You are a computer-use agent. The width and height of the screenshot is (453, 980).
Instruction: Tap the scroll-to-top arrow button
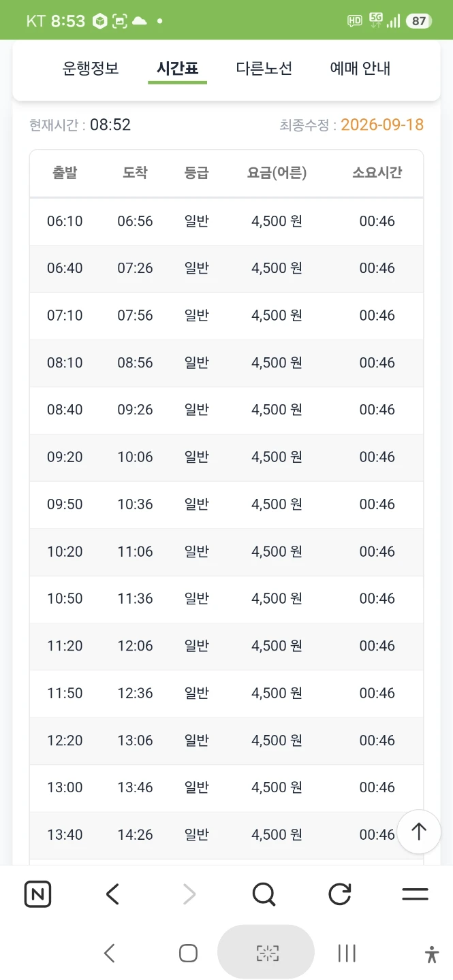[x=419, y=831]
